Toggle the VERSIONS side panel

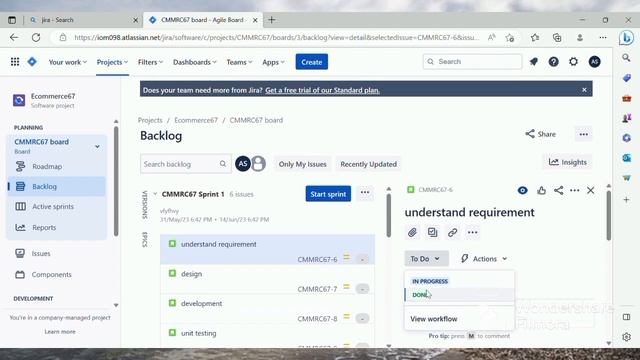[144, 204]
